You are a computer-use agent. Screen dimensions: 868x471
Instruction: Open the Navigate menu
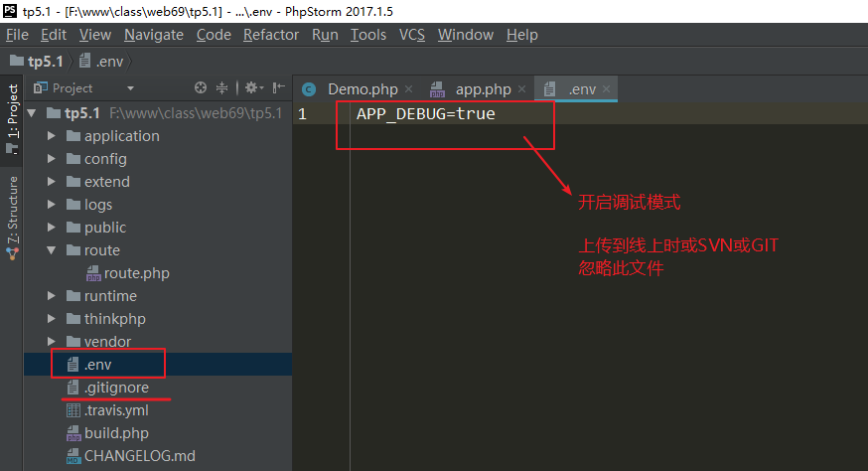click(x=154, y=35)
